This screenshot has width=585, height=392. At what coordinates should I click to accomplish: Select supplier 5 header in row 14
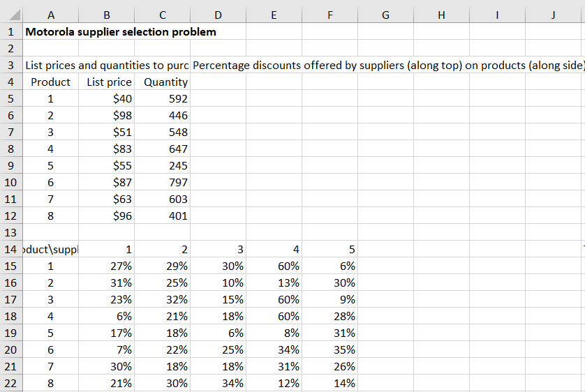click(329, 249)
